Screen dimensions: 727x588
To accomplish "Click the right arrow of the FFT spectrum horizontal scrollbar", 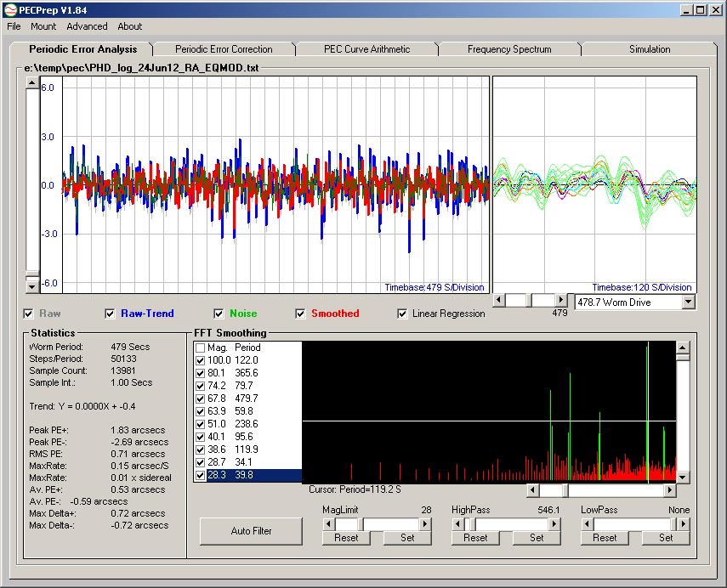I will (x=669, y=489).
